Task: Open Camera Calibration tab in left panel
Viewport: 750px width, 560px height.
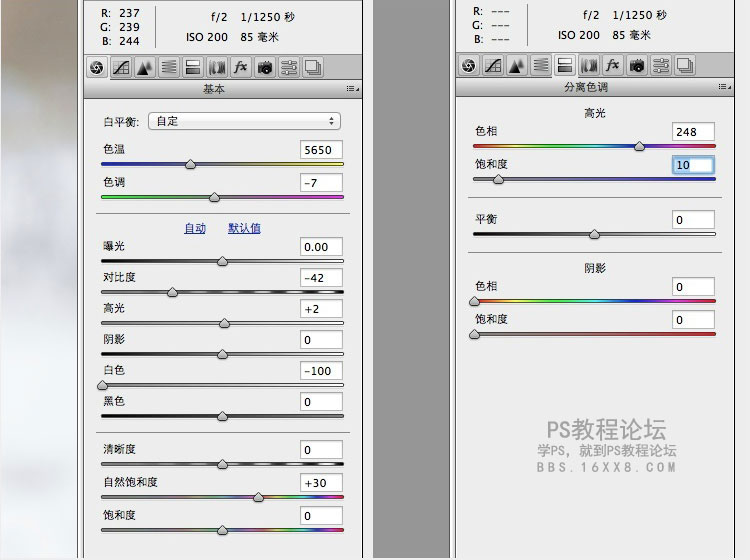Action: pos(265,67)
